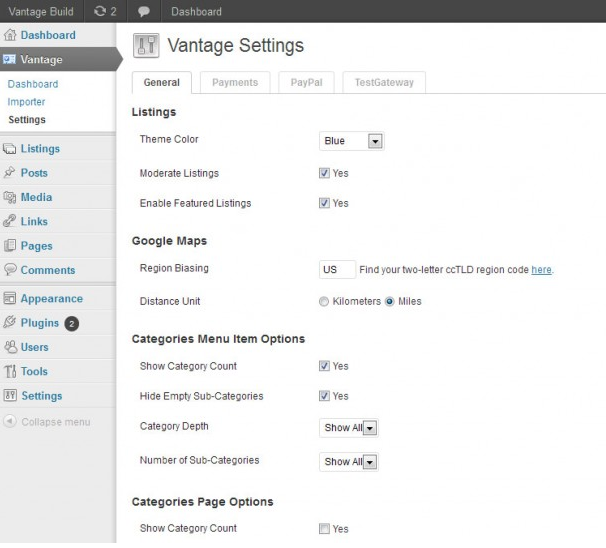606x548 pixels.
Task: Click the Media icon in sidebar
Action: pyautogui.click(x=10, y=197)
